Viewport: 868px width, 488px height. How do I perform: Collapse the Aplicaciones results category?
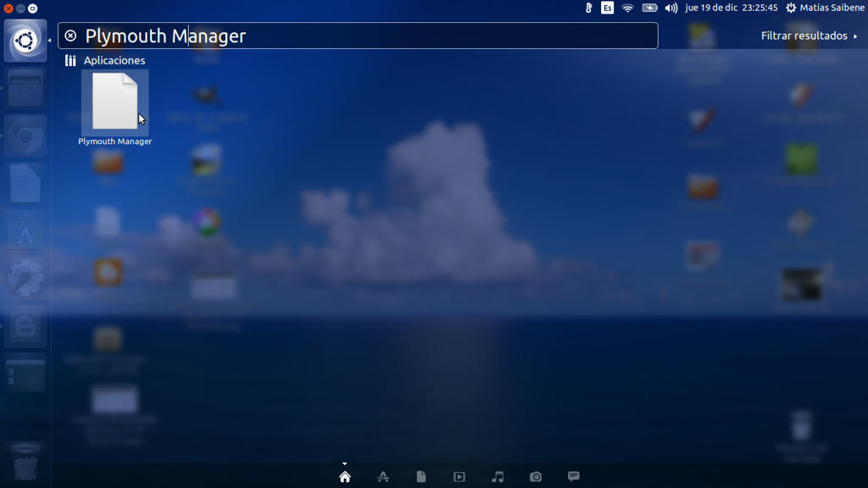pos(105,60)
